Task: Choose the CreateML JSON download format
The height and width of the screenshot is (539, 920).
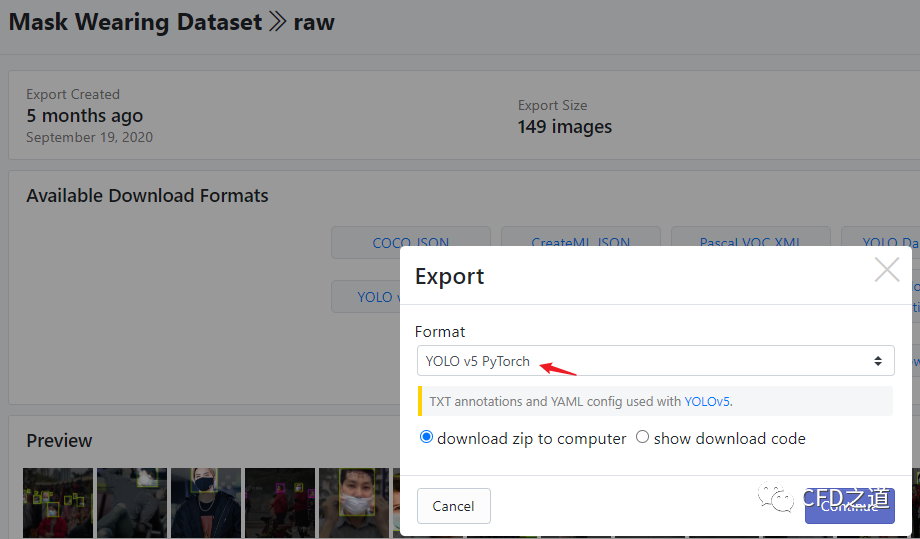Action: tap(580, 241)
